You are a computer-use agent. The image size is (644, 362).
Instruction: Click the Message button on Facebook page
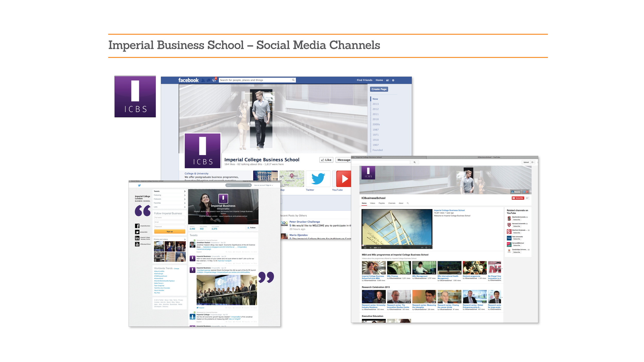coord(343,160)
